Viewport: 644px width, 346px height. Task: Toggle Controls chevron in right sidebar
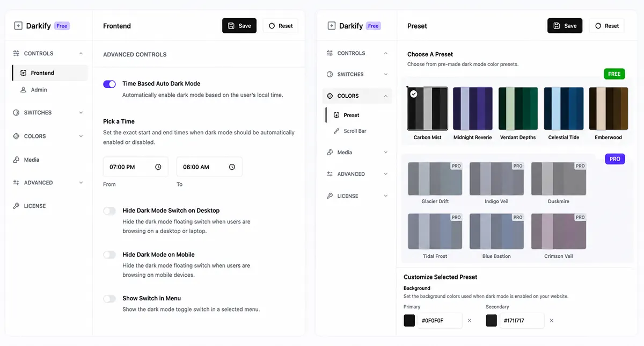[x=386, y=53]
